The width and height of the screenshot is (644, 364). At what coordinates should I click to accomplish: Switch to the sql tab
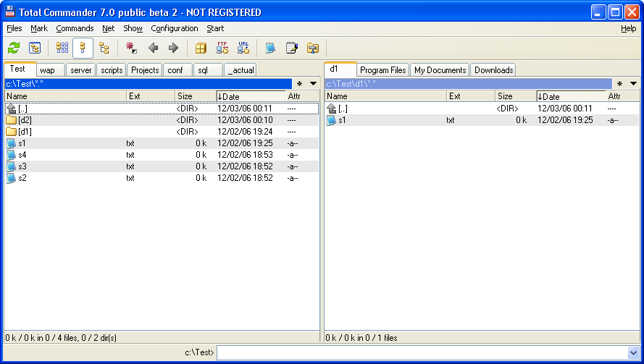pos(208,70)
